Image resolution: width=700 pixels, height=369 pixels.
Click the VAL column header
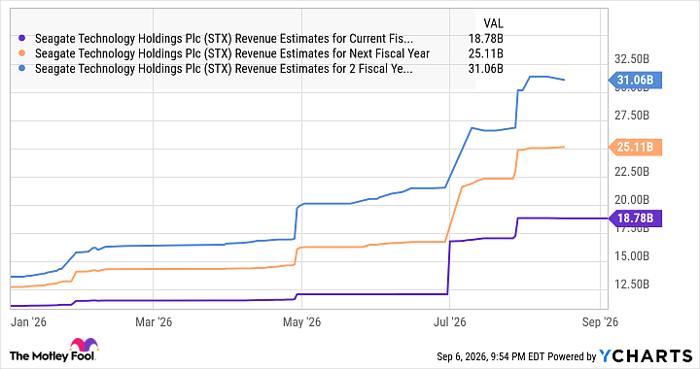[x=493, y=23]
